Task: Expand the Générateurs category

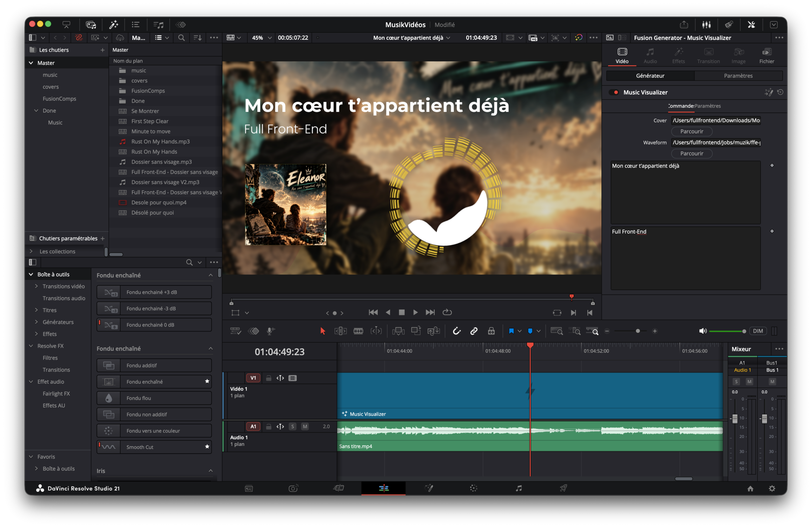Action: [x=36, y=322]
